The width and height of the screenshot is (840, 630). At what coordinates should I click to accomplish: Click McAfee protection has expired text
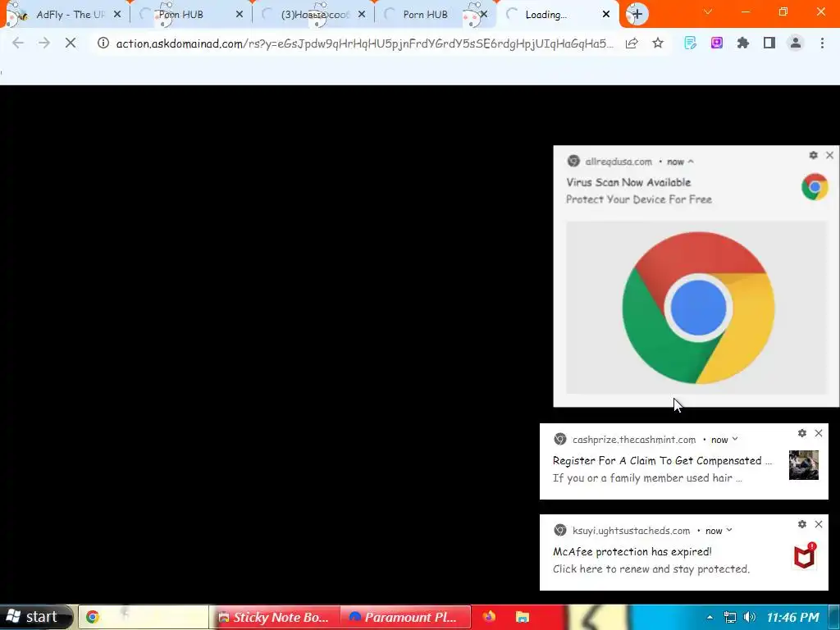(x=632, y=552)
